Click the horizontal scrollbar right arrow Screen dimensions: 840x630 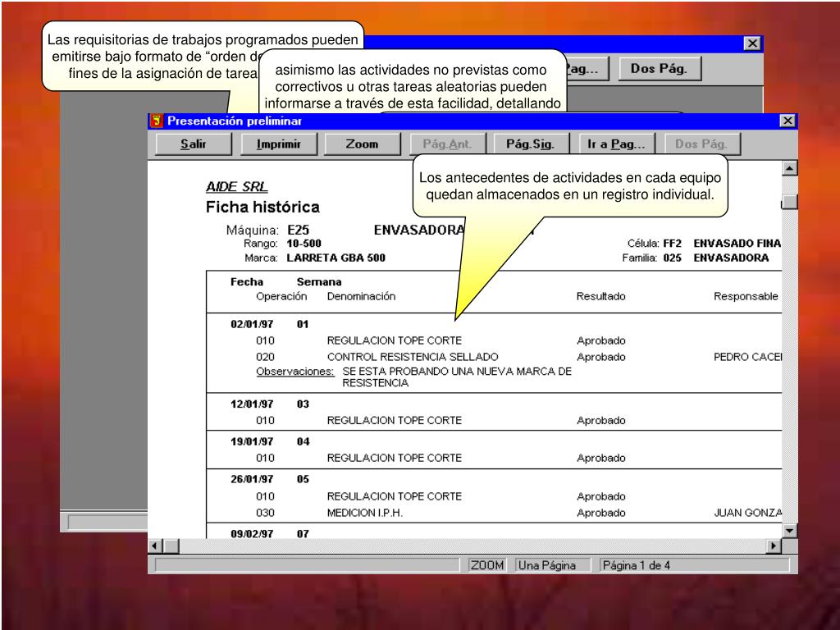774,546
